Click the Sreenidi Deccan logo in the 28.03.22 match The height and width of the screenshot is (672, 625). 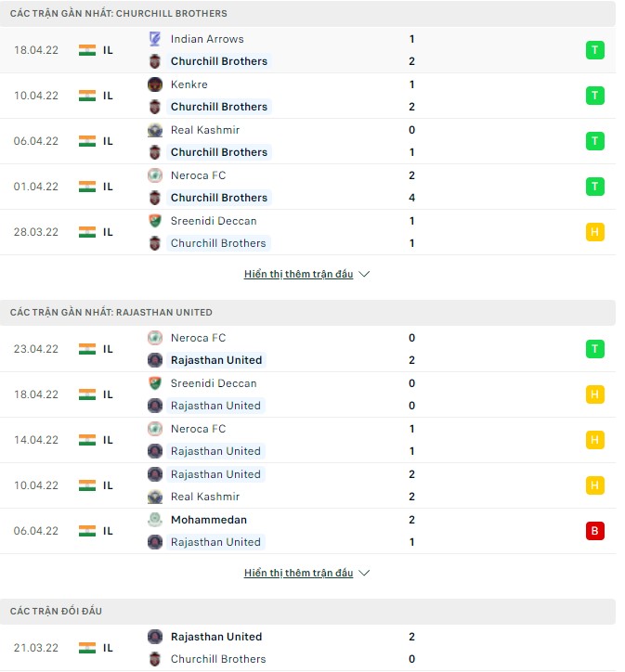click(155, 221)
